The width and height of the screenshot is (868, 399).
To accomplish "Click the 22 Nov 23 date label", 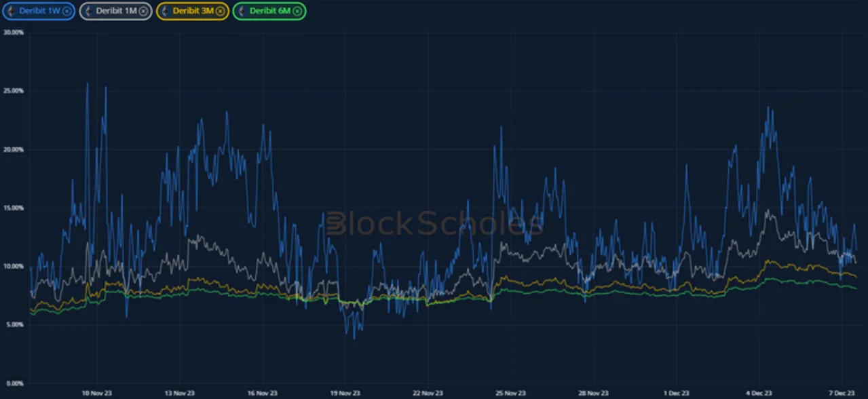I will pyautogui.click(x=428, y=393).
